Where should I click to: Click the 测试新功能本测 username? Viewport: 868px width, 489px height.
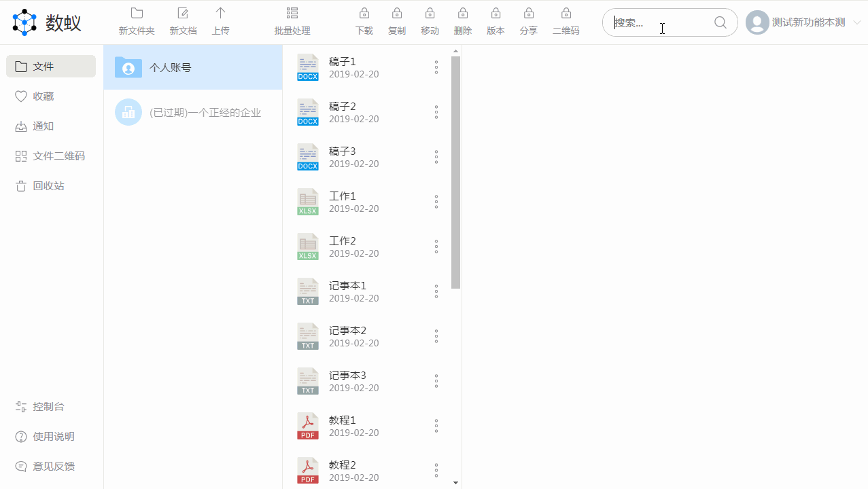(809, 22)
